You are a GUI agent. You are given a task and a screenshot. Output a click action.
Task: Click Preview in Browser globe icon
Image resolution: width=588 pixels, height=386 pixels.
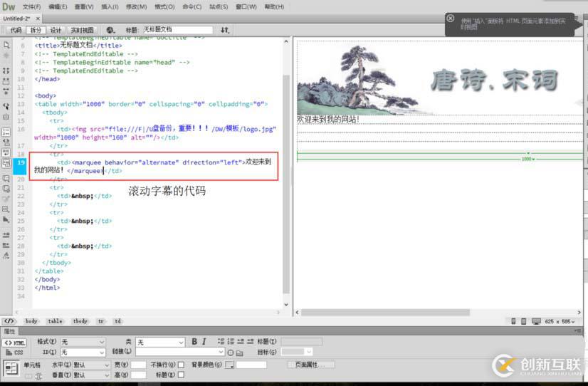point(110,30)
